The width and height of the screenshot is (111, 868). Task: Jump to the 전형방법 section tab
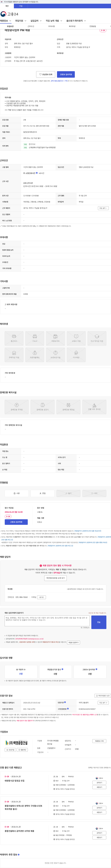click(92, 26)
